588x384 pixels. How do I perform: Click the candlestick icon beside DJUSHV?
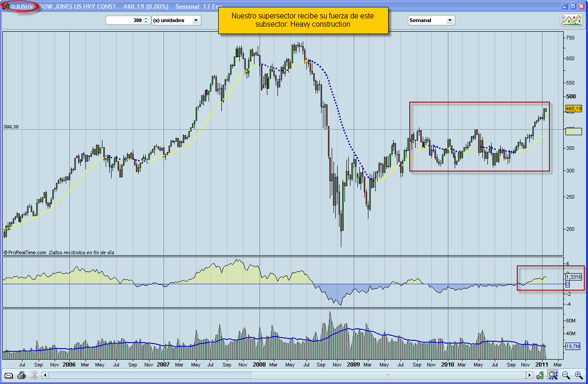[x=6, y=7]
